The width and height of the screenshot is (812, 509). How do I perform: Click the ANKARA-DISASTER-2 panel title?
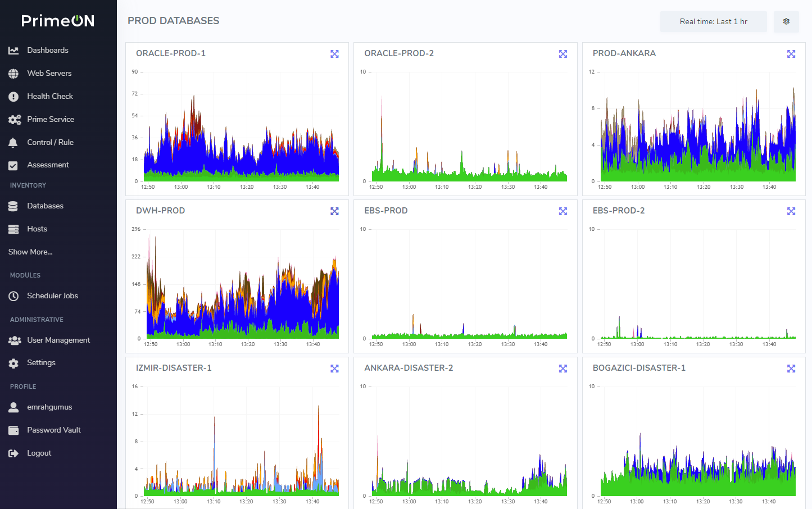coord(409,368)
